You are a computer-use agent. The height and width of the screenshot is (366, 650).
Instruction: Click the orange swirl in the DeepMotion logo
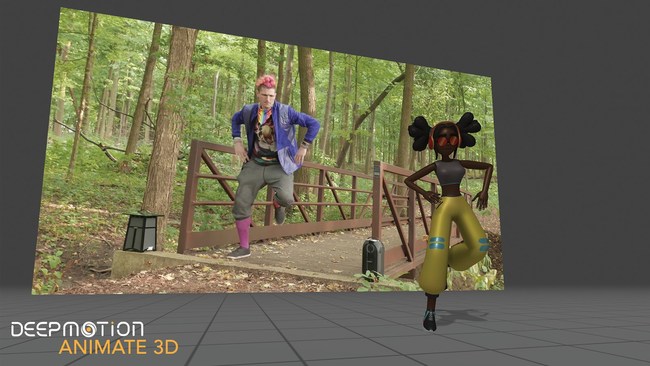click(88, 330)
